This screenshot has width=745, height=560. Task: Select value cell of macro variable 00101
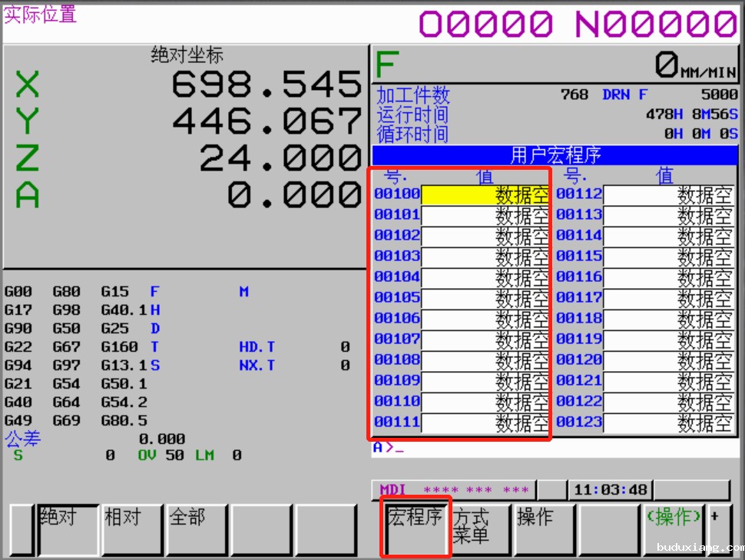485,216
